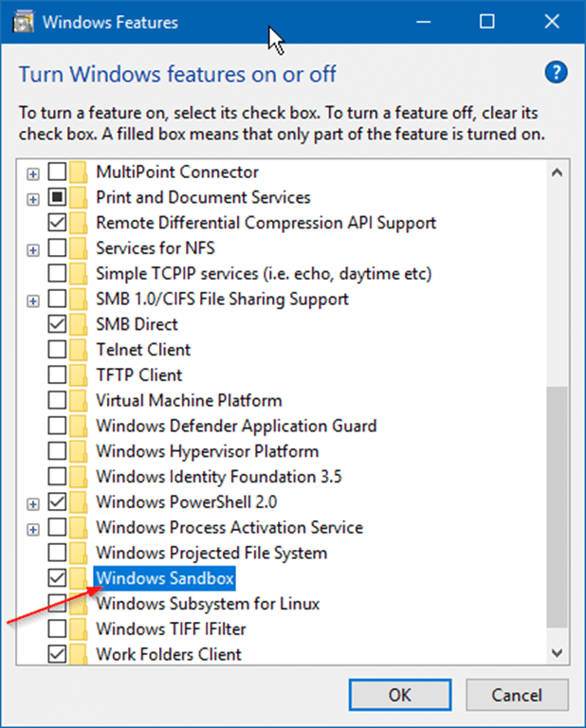Dismiss the dialog with Cancel
586x728 pixels.
click(517, 695)
